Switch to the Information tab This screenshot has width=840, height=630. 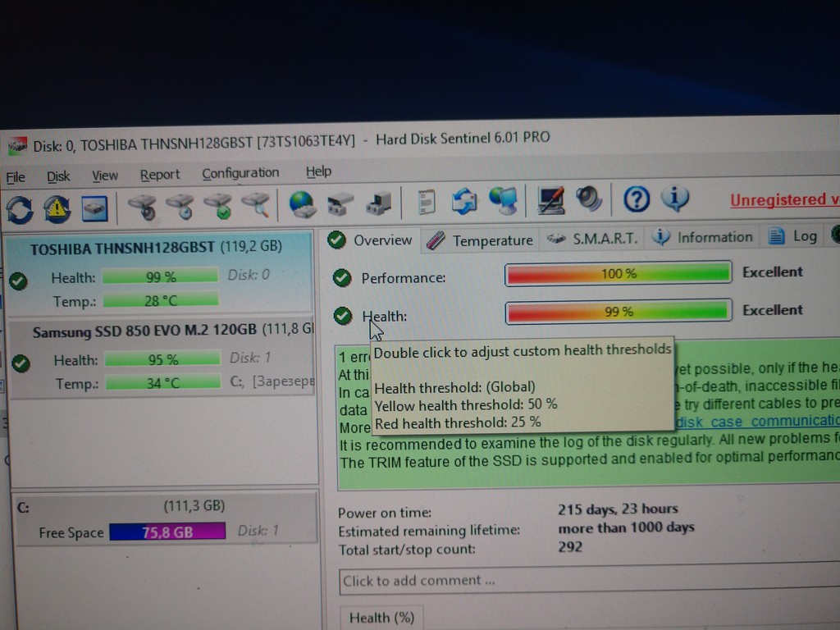pos(703,237)
